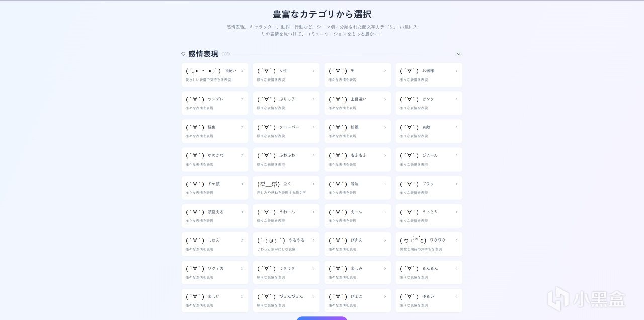Choose the うっとり category
The width and height of the screenshot is (644, 320).
tap(429, 215)
